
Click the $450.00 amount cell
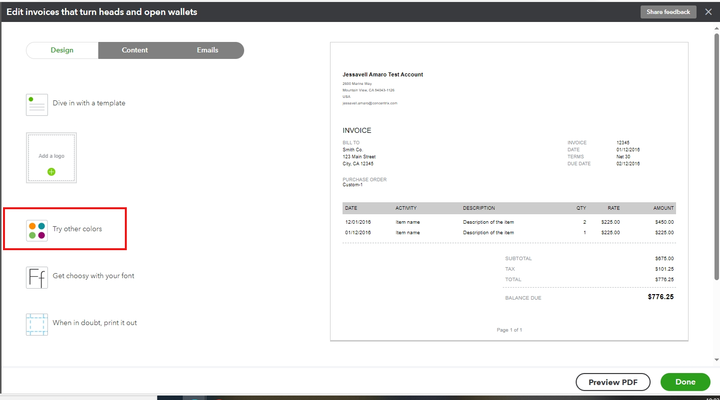(664, 222)
